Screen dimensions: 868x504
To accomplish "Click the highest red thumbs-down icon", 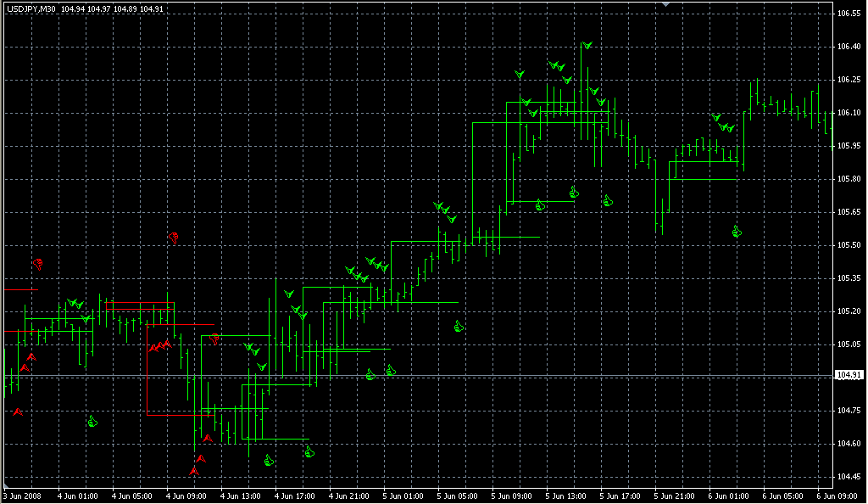I will pyautogui.click(x=173, y=237).
